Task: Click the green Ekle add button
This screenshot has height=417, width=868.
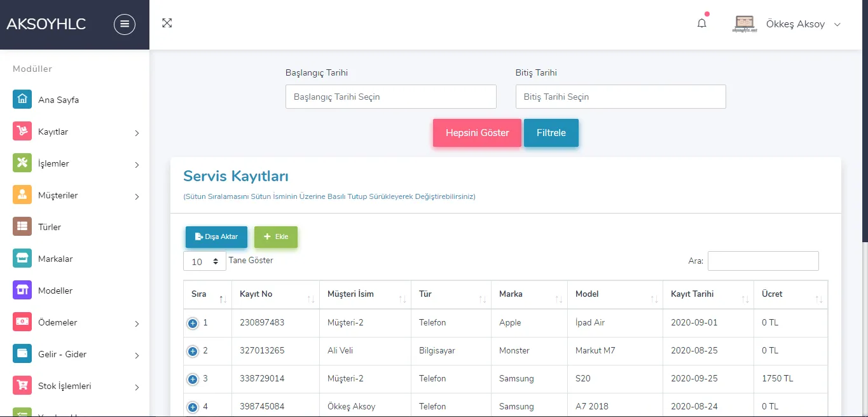Action: point(276,236)
